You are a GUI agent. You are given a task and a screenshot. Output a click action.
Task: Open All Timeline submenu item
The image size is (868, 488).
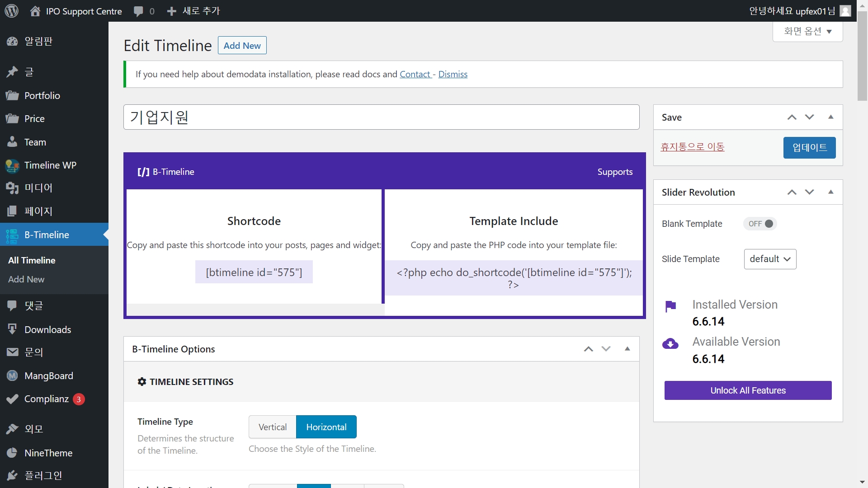(x=32, y=260)
